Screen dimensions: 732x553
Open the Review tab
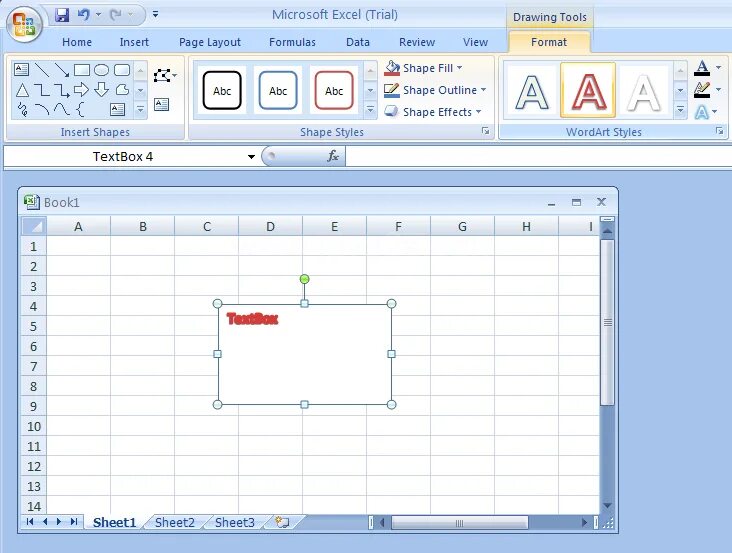pyautogui.click(x=417, y=42)
